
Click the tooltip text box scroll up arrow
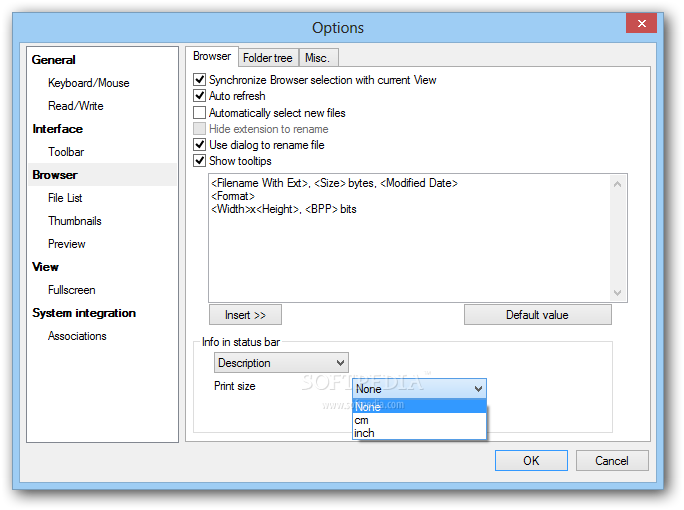pos(617,185)
